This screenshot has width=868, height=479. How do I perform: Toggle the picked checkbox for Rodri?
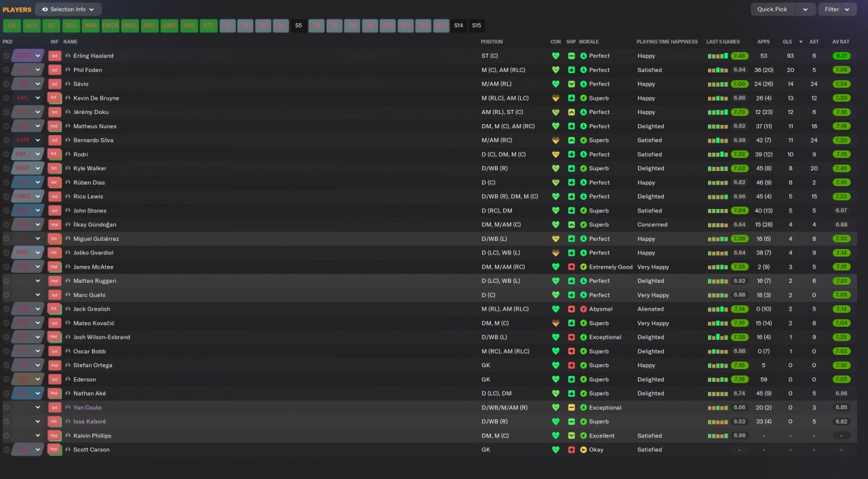[x=6, y=154]
